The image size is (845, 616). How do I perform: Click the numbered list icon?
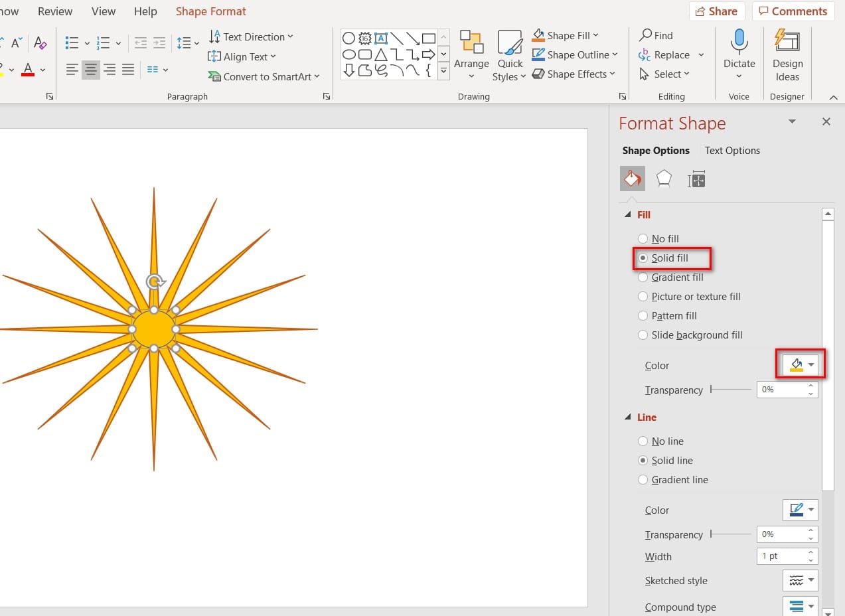click(x=103, y=43)
